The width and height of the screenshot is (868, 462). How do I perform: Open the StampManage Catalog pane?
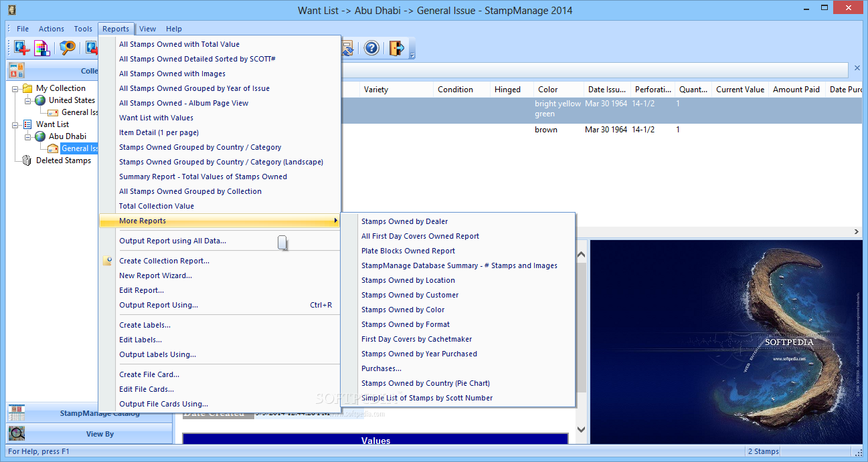tap(89, 413)
